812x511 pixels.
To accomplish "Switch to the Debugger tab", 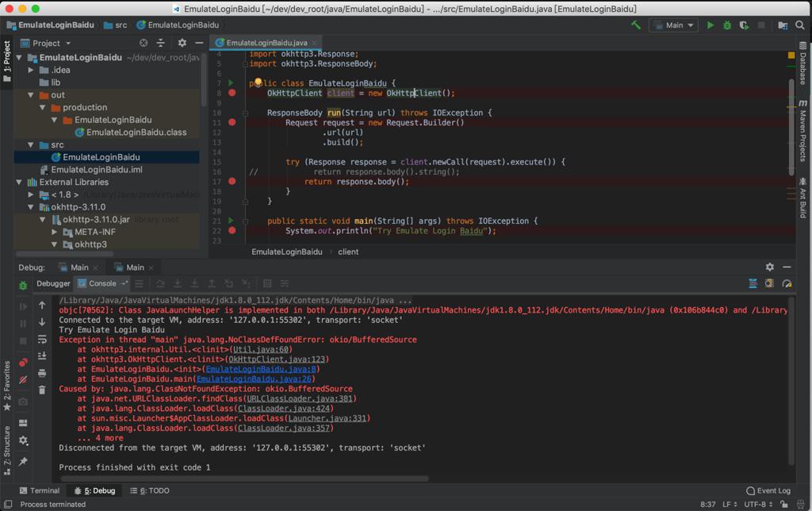I will click(53, 283).
